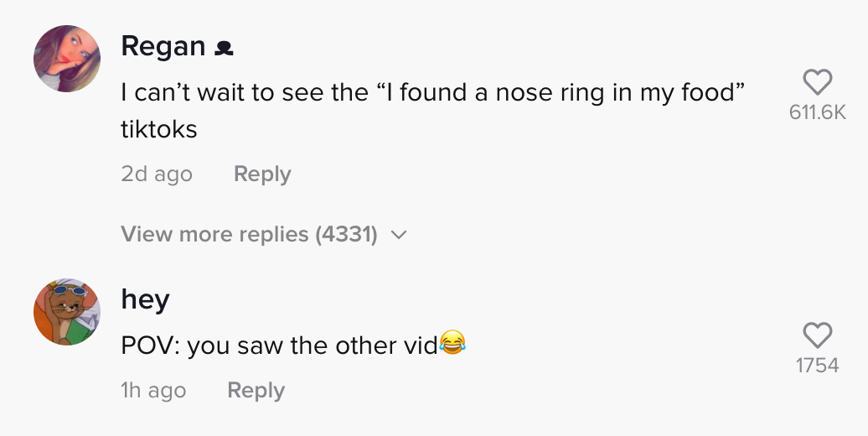Screen dimensions: 868x436
Task: Click the icon beside Regan's name
Action: pos(224,49)
